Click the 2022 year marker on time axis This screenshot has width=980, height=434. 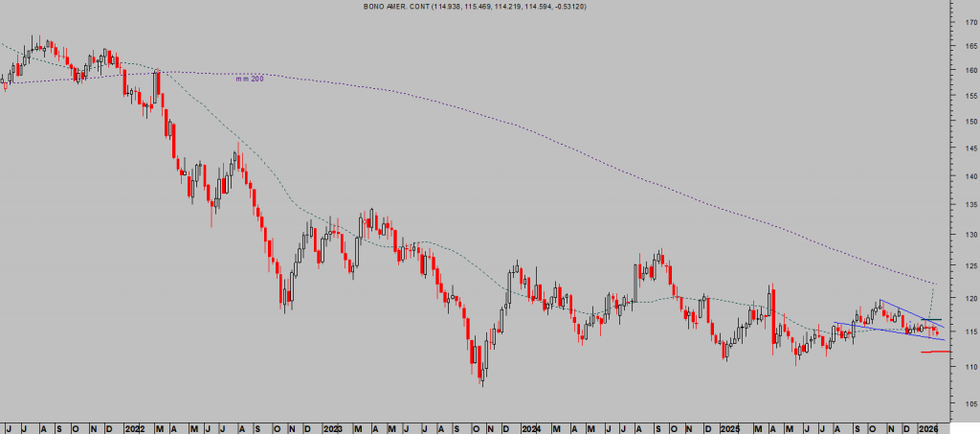[134, 425]
